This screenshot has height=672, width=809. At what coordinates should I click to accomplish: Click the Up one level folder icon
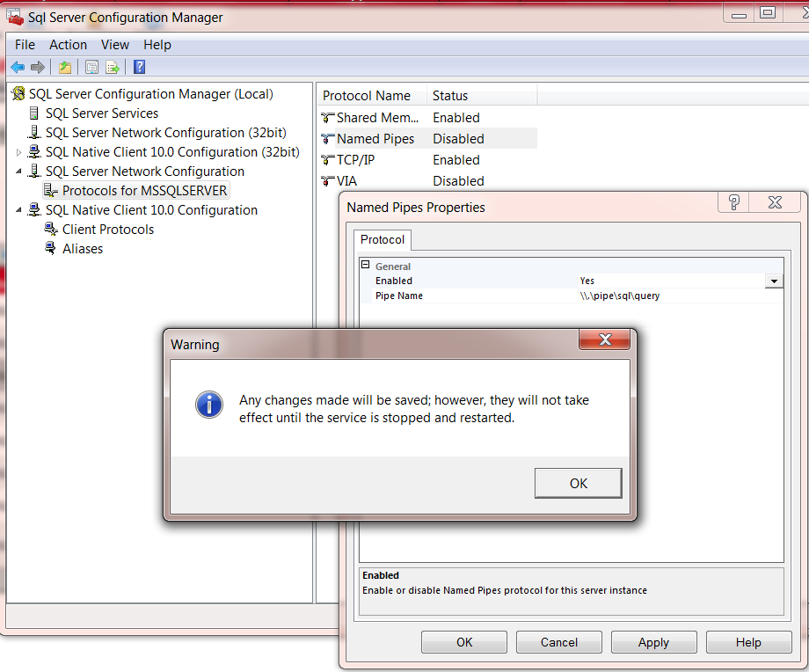(x=65, y=67)
